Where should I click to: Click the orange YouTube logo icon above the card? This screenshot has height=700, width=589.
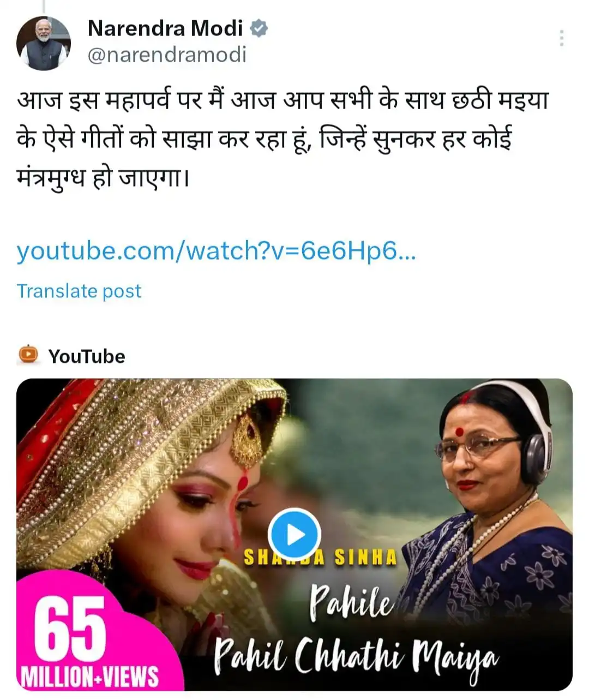(x=28, y=355)
